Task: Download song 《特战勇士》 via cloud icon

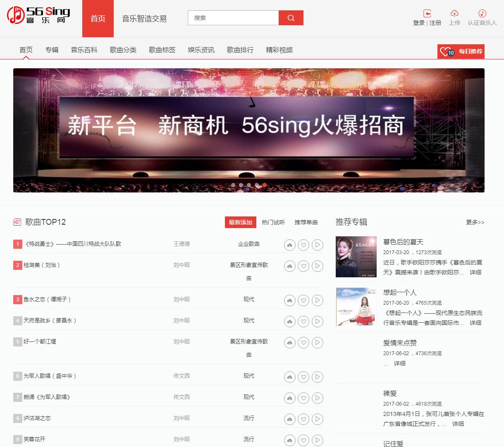Action: [x=289, y=245]
